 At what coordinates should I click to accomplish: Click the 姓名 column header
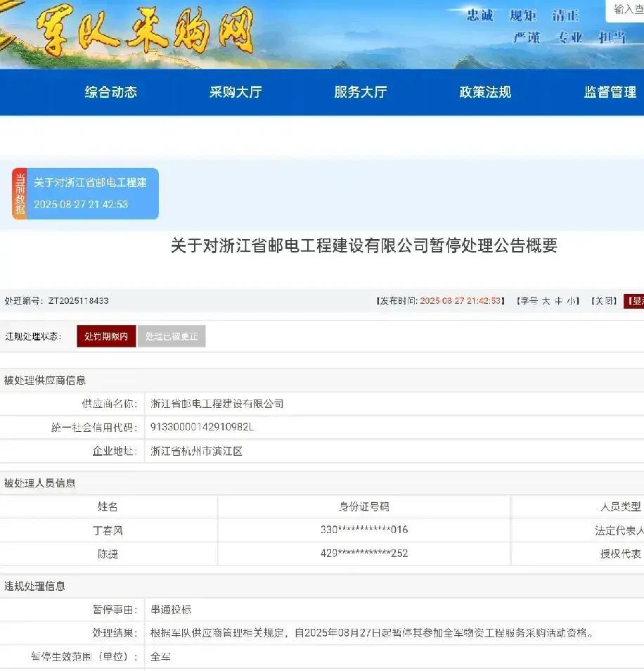(x=108, y=506)
